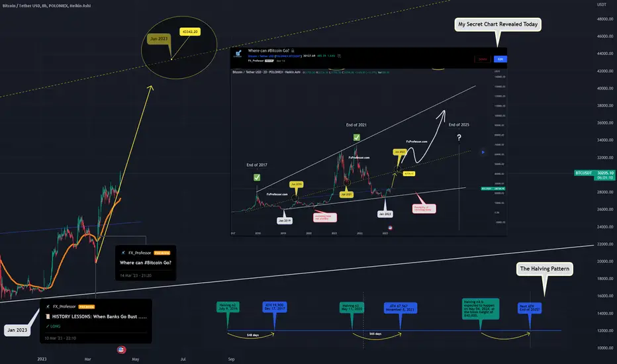Click yellow 'Jun 2019' callout in embedded chart
The height and width of the screenshot is (364, 617).
pos(297,184)
